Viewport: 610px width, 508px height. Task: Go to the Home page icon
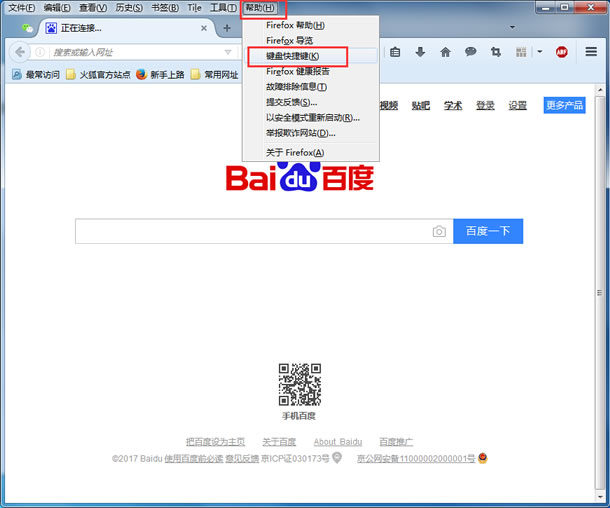coord(445,52)
